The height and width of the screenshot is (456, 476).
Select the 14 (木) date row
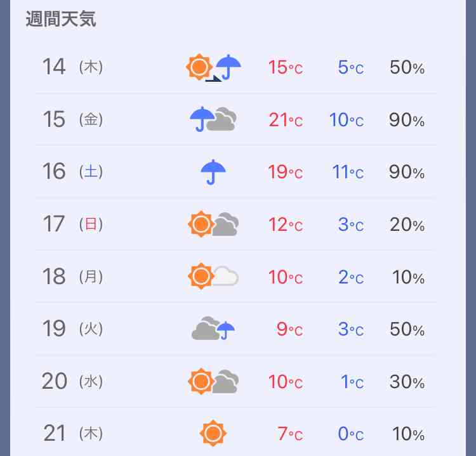[x=236, y=67]
